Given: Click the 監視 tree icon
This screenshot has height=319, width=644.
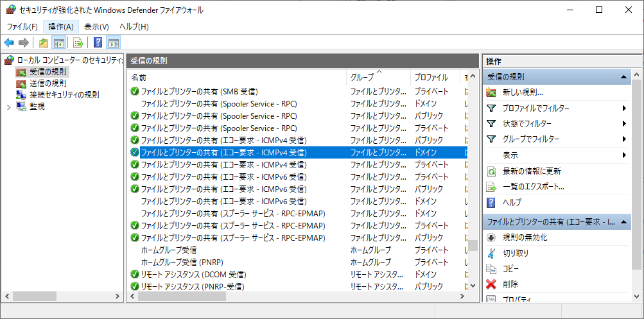Looking at the screenshot, I should coord(21,107).
